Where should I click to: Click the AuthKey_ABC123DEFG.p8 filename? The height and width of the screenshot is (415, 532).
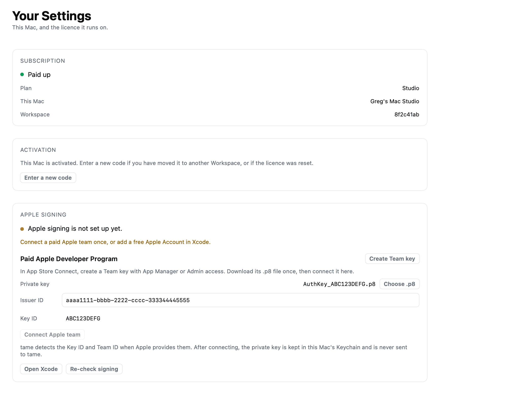(339, 284)
